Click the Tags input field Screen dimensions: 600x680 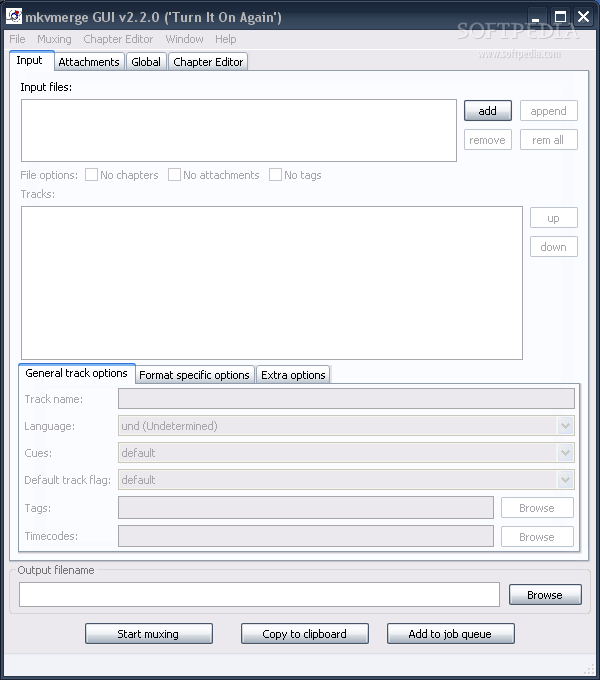tap(306, 508)
